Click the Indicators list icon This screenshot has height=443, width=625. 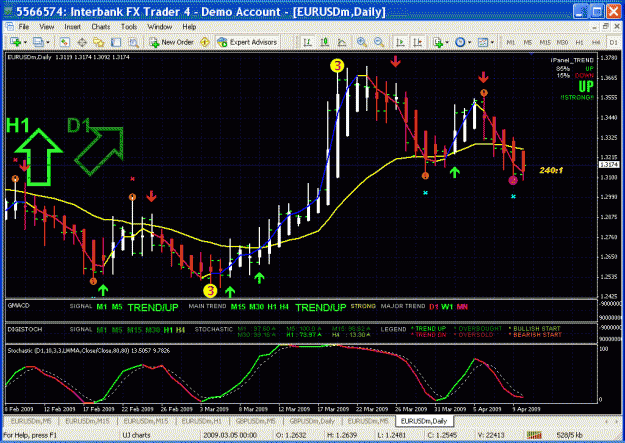pyautogui.click(x=438, y=42)
